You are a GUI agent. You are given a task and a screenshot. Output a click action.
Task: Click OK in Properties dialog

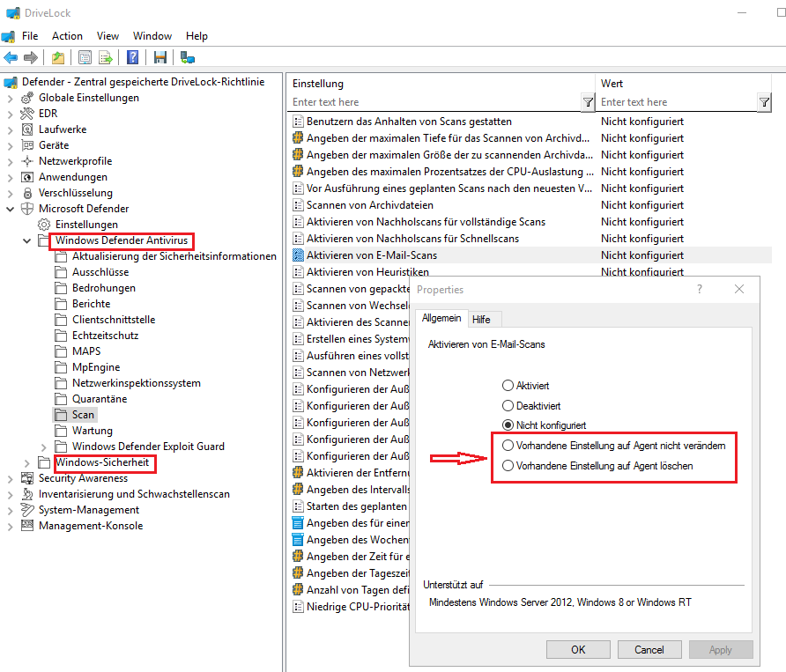tap(578, 649)
